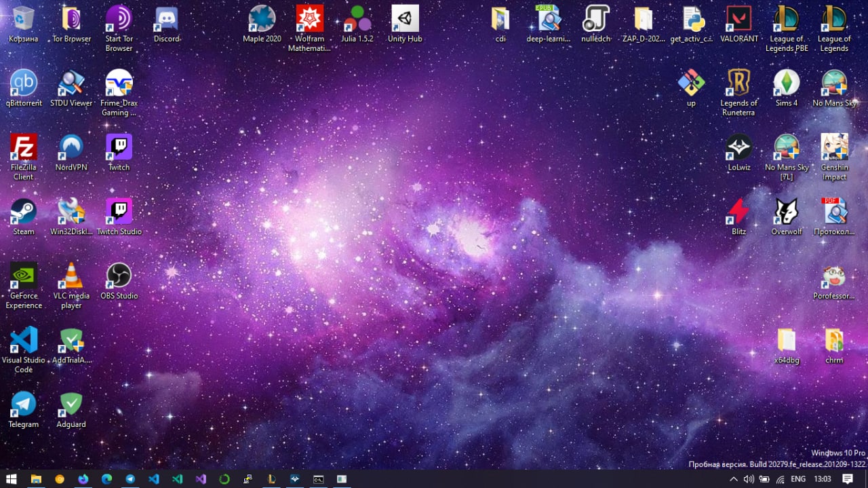
Task: Open blue VS Code taskbar icon
Action: 154,478
